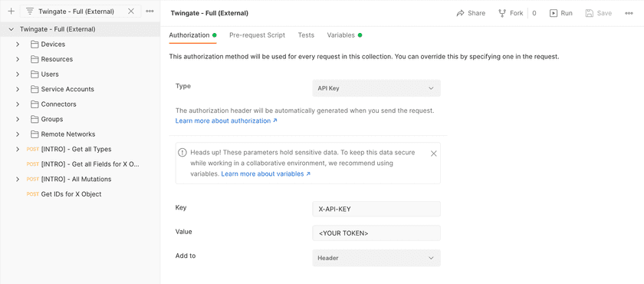This screenshot has height=284, width=644.
Task: Open the Add to Header dropdown
Action: (376, 258)
